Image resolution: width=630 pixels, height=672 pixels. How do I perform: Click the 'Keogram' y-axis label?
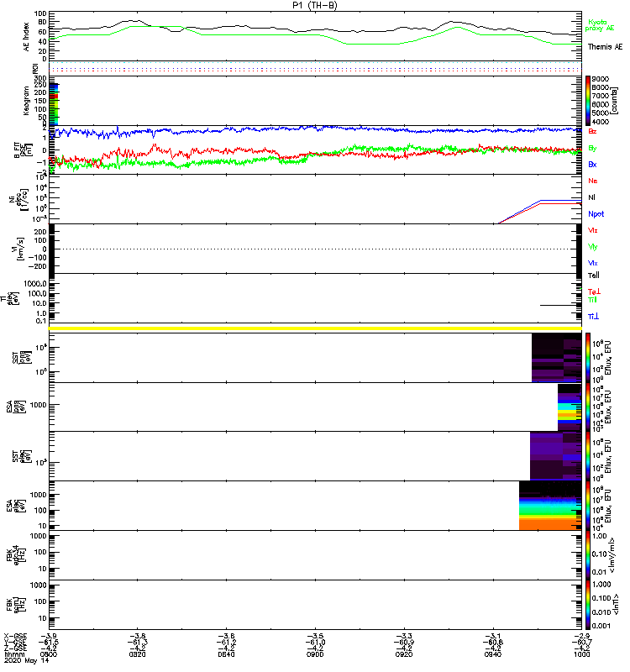pyautogui.click(x=26, y=101)
